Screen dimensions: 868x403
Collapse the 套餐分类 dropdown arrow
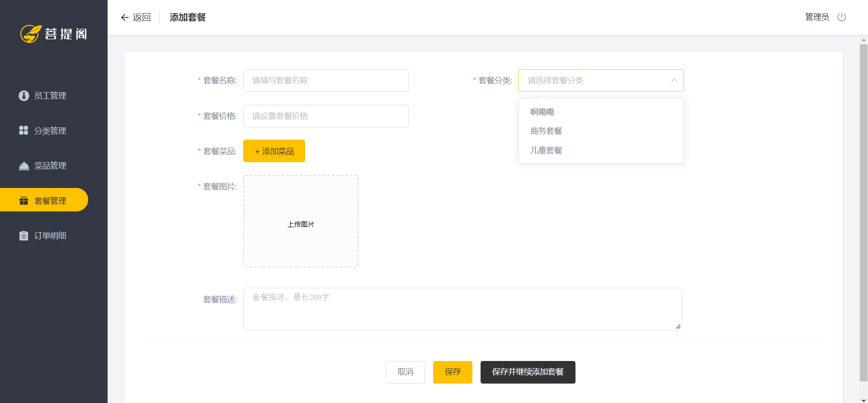coord(674,80)
